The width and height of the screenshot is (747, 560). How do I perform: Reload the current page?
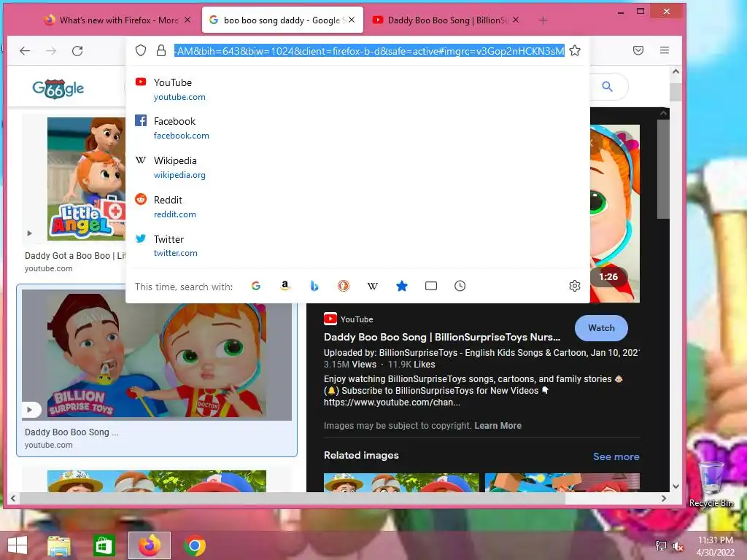click(77, 50)
